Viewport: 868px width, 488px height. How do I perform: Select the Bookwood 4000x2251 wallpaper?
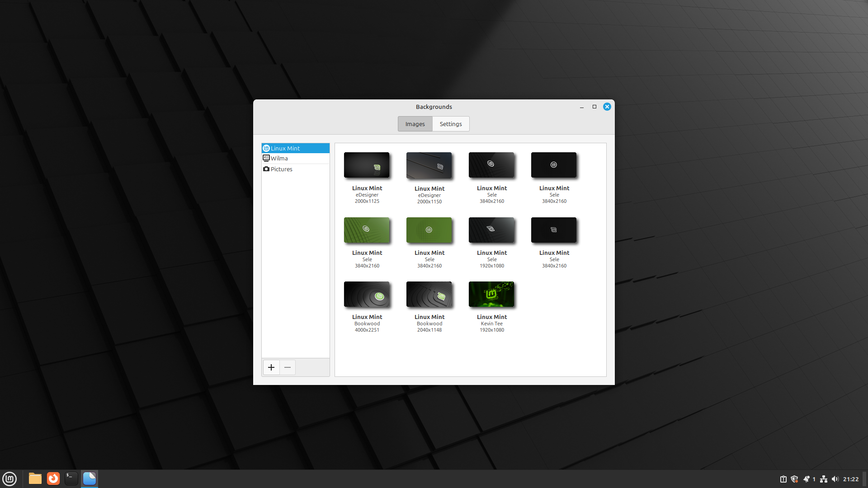point(367,294)
